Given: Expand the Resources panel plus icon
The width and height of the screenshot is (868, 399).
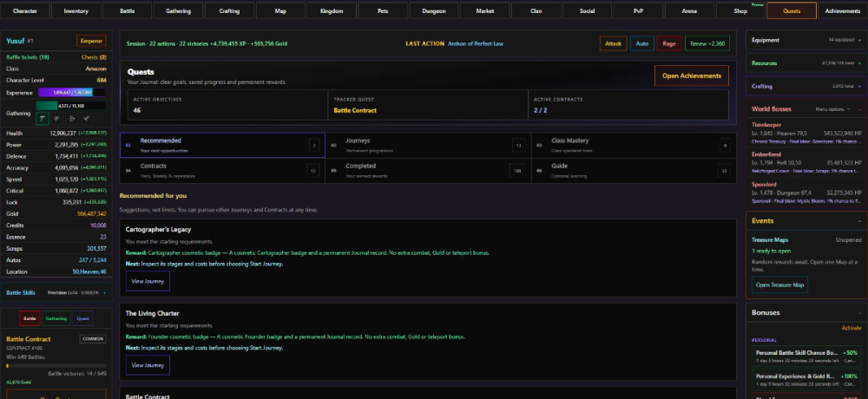Looking at the screenshot, I should coord(859,63).
